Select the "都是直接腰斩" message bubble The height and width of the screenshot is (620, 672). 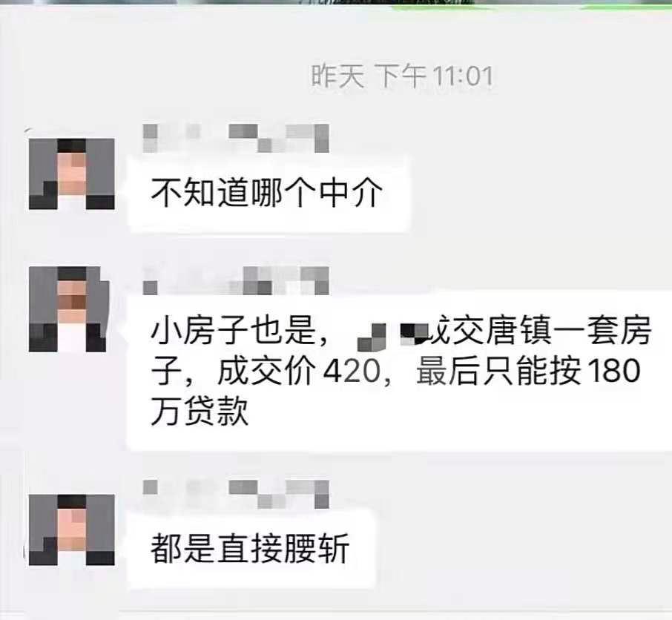[251, 549]
